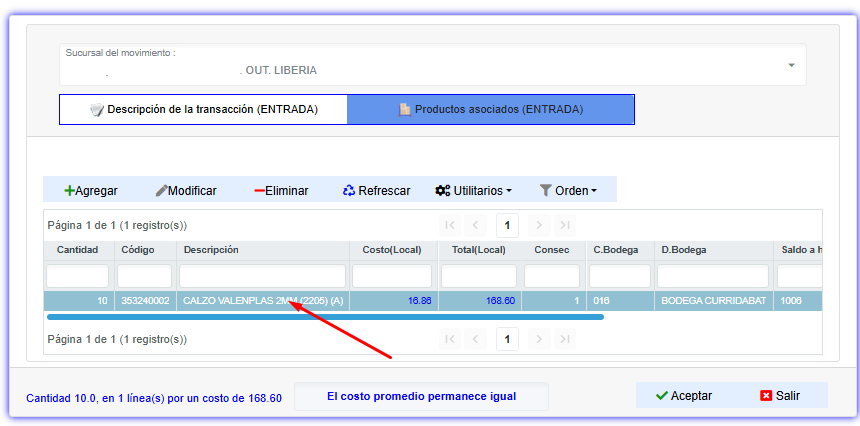The height and width of the screenshot is (426, 860).
Task: Select the CALZO VALENPLAS 2MM product row
Action: 262,300
